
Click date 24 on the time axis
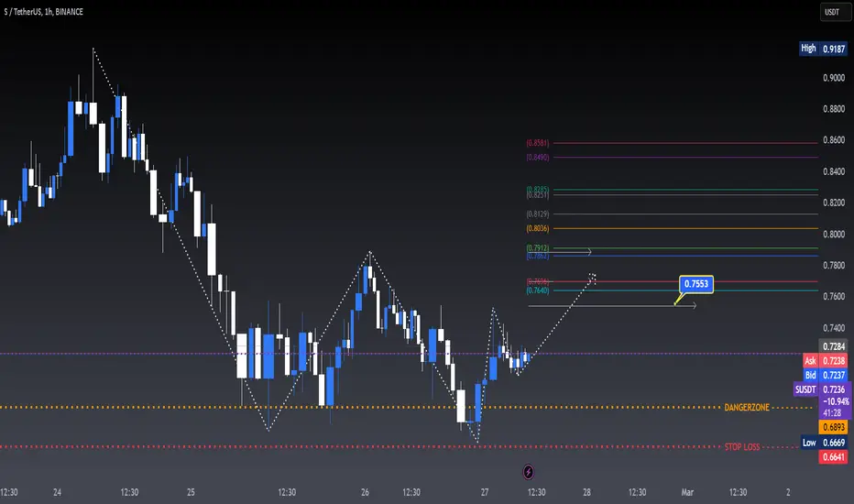coord(57,493)
